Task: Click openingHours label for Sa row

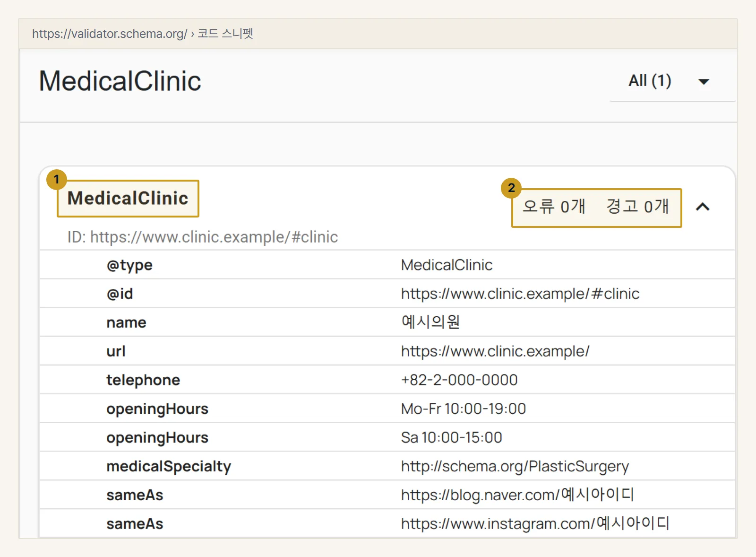Action: (157, 438)
